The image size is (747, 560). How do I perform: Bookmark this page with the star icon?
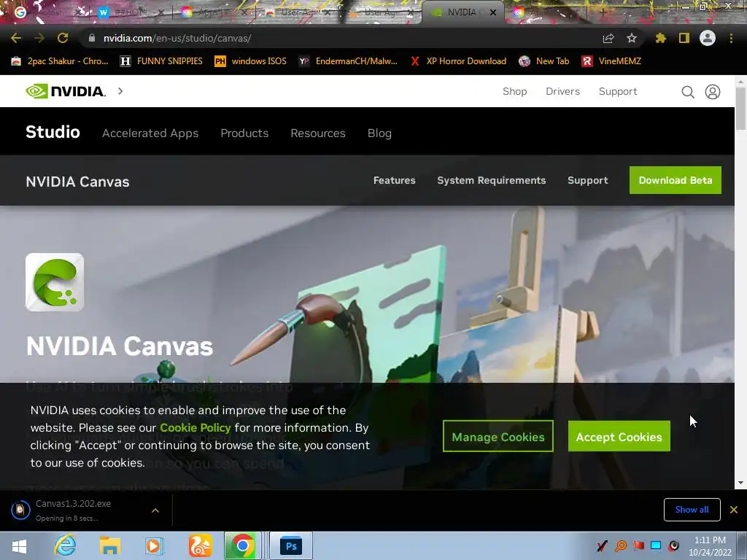point(631,38)
